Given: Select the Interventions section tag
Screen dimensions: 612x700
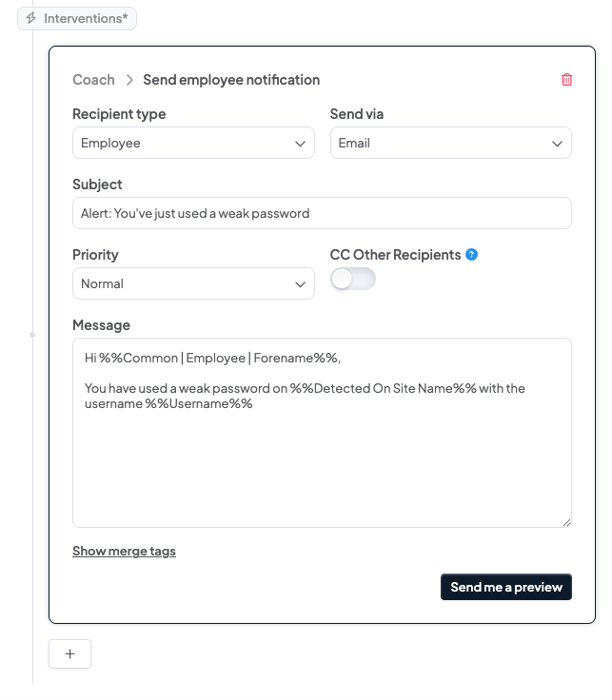Looking at the screenshot, I should click(x=77, y=18).
